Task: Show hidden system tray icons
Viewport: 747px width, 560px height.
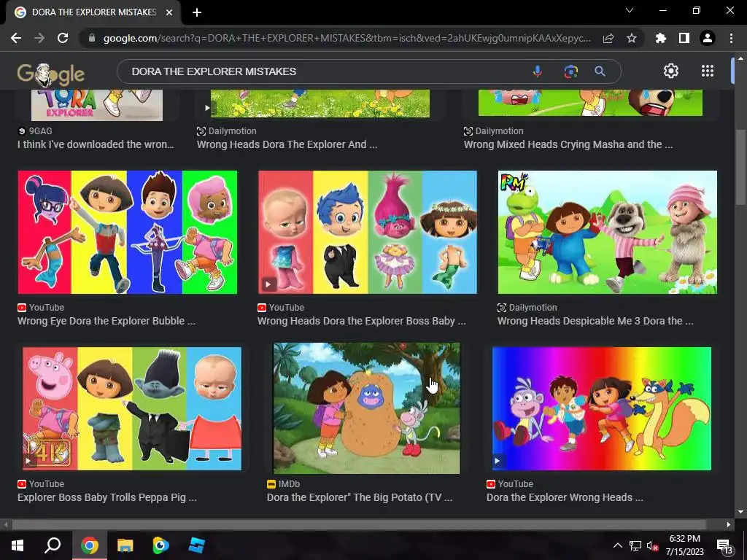Action: pos(617,545)
